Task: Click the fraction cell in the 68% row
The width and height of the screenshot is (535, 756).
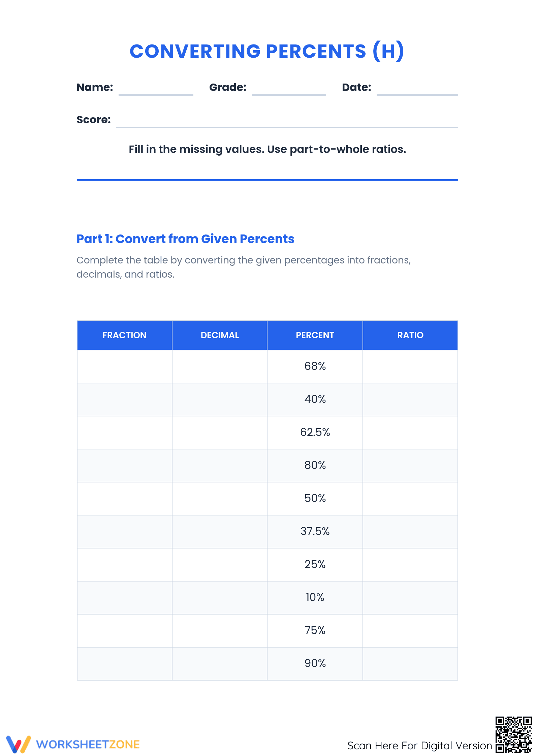Action: [x=125, y=367]
